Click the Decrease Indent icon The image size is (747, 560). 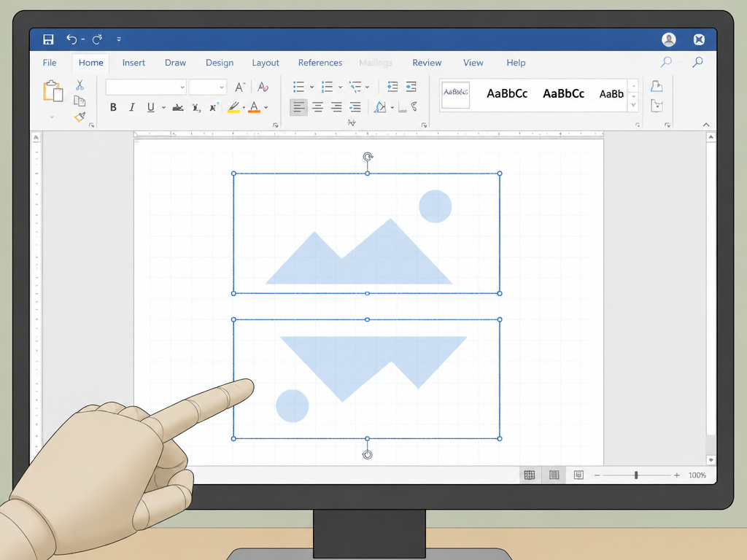click(x=392, y=87)
